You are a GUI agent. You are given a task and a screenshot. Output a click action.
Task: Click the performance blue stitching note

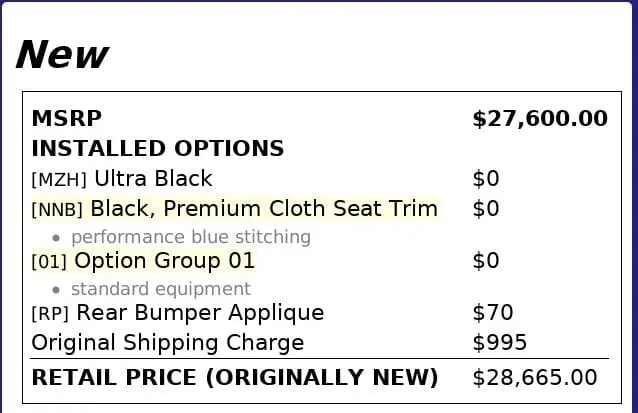[x=191, y=237]
